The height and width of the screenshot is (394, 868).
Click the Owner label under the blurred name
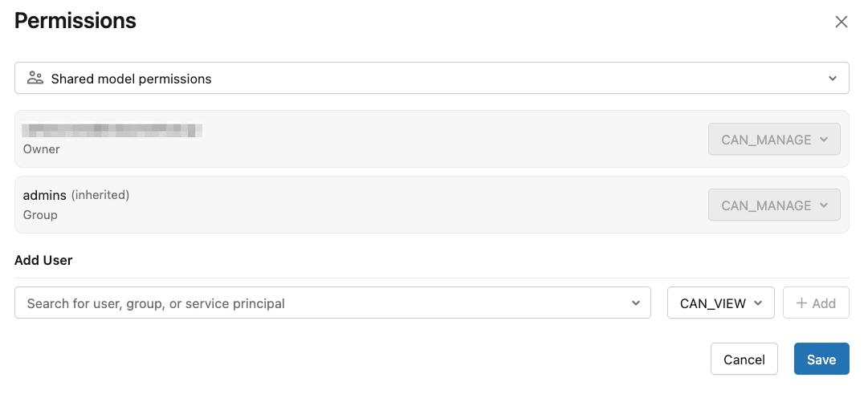point(42,149)
